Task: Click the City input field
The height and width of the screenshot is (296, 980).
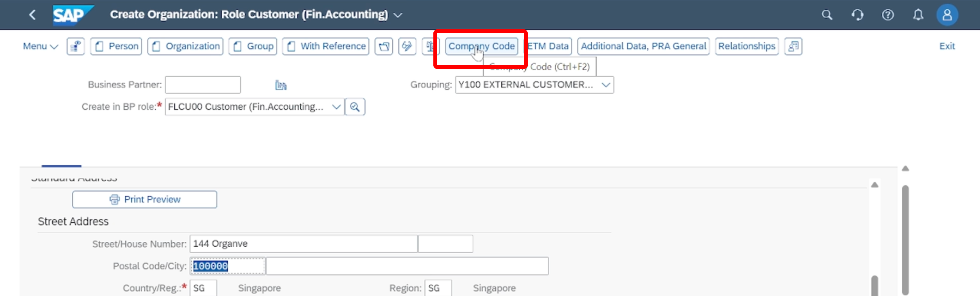Action: pos(407,266)
